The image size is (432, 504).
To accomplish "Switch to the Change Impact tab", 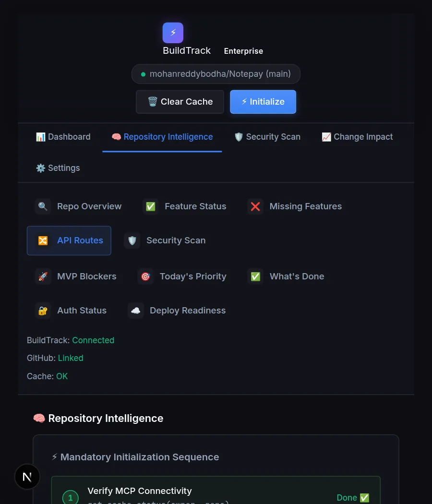I will (357, 137).
